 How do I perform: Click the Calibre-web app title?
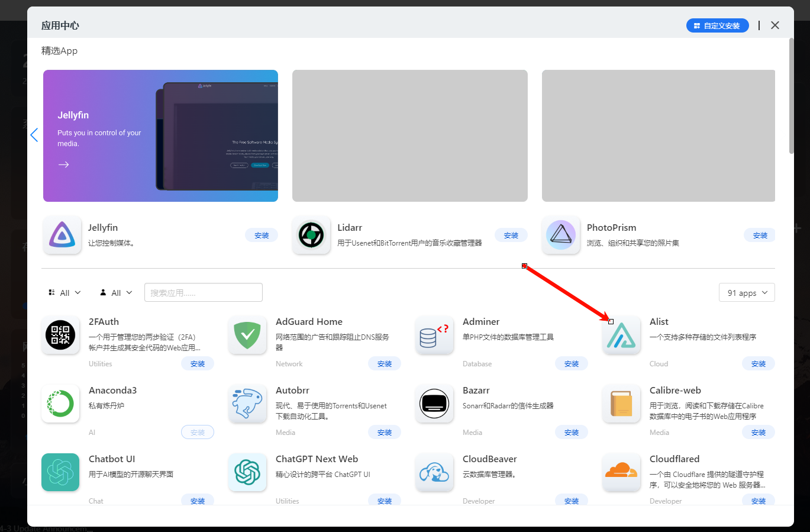click(x=675, y=391)
